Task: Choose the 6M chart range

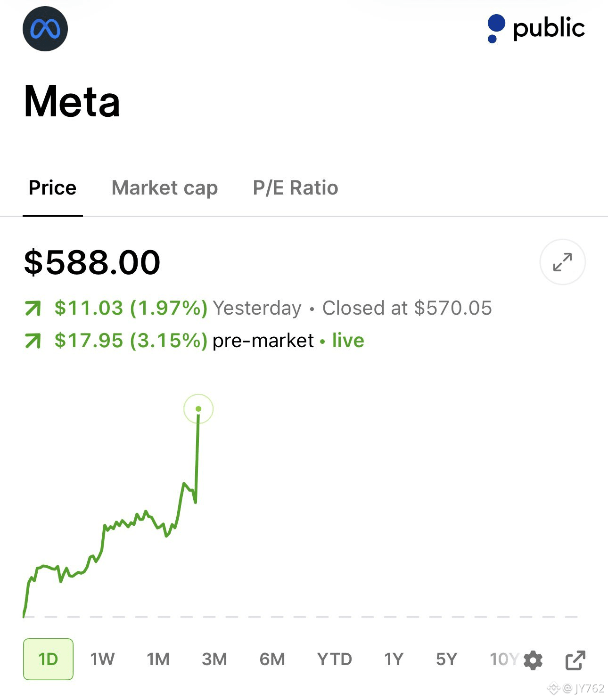Action: [x=272, y=659]
